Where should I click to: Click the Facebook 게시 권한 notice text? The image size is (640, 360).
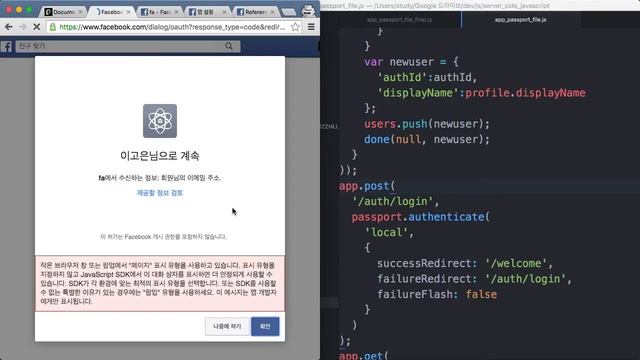pos(163,237)
